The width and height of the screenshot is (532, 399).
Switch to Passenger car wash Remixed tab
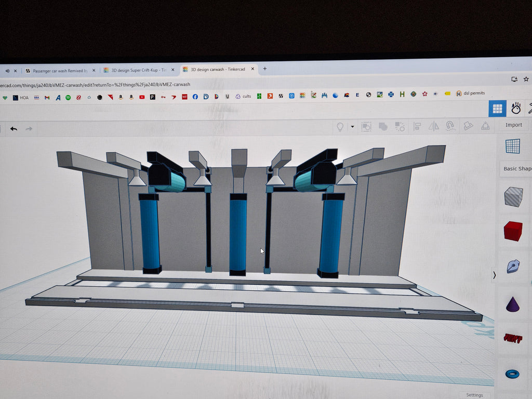coord(60,71)
